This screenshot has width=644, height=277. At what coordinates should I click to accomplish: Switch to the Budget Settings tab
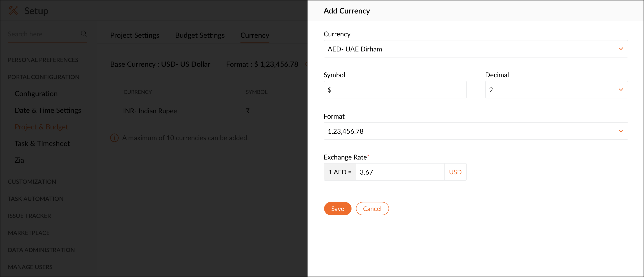[x=200, y=35]
